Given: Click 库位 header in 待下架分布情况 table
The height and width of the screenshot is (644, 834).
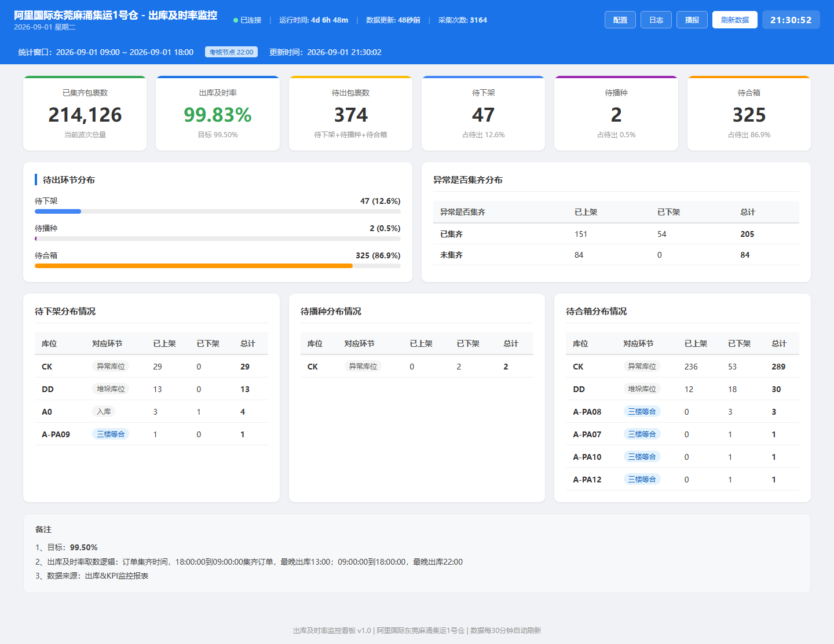Looking at the screenshot, I should pos(49,343).
